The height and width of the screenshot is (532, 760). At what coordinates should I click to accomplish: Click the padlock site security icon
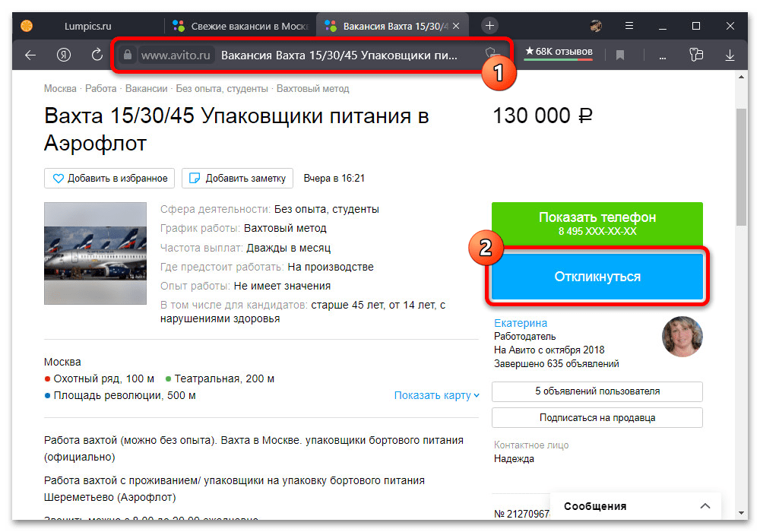(x=128, y=55)
